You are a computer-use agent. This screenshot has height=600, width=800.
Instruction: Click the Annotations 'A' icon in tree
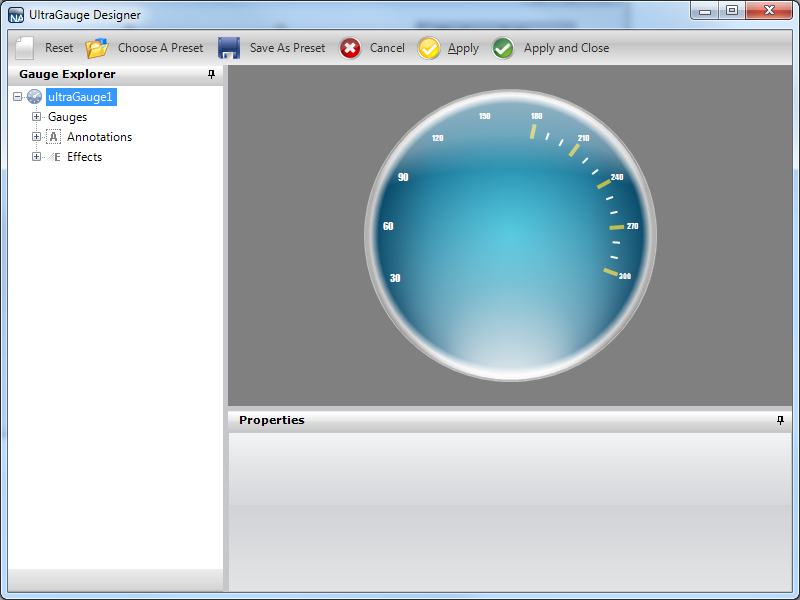(54, 137)
